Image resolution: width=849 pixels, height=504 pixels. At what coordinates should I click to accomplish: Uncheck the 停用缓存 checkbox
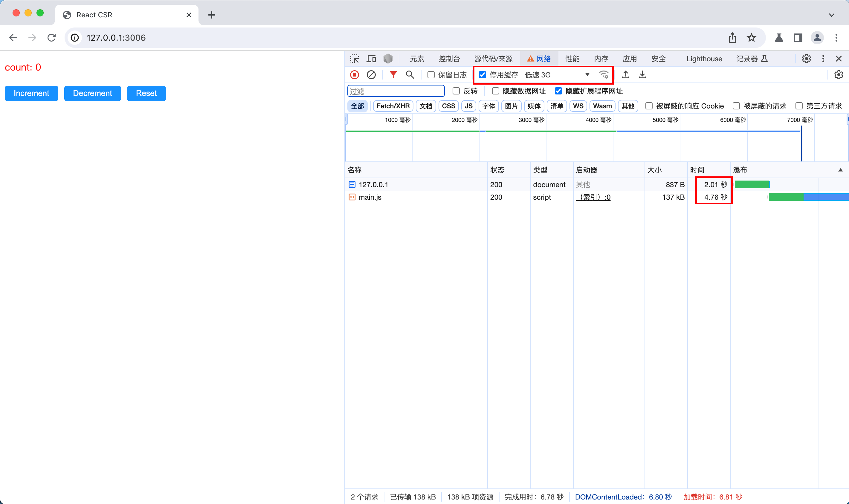click(x=482, y=75)
